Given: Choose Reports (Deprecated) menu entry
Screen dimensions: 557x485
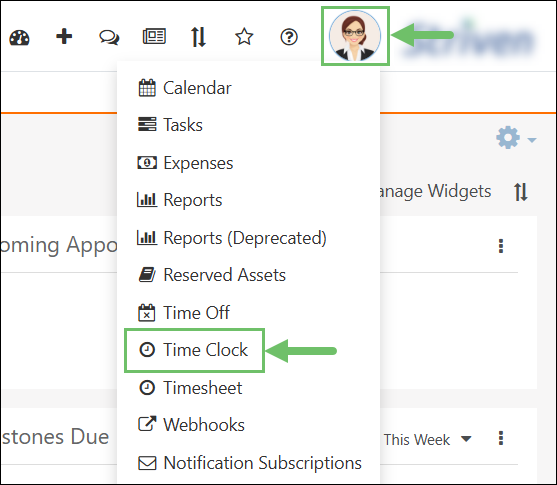Looking at the screenshot, I should tap(232, 238).
